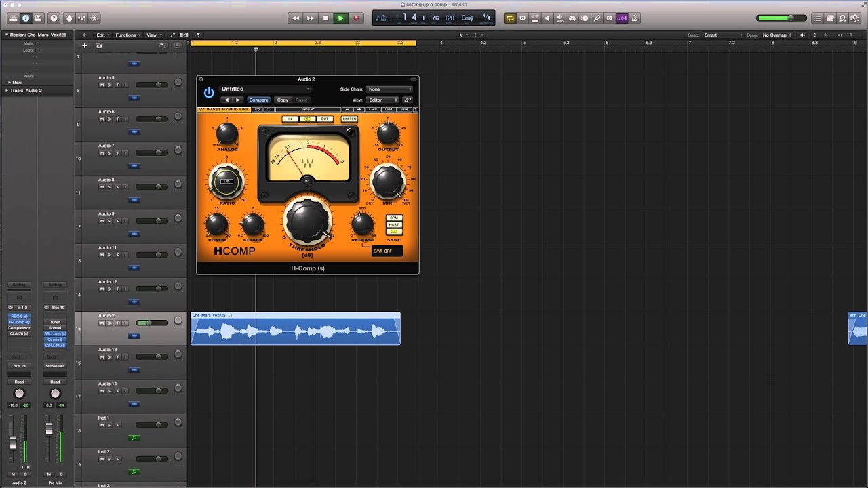Open the Edit menu in tracks area

(102, 35)
